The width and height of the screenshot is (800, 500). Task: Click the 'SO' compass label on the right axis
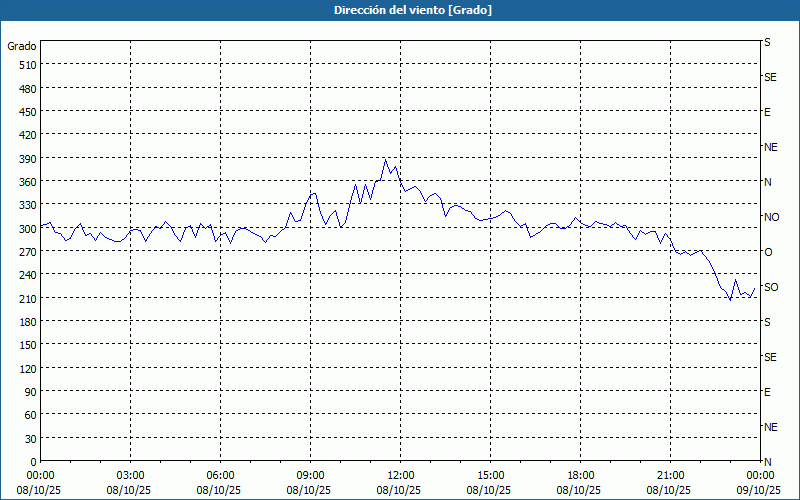click(x=771, y=287)
